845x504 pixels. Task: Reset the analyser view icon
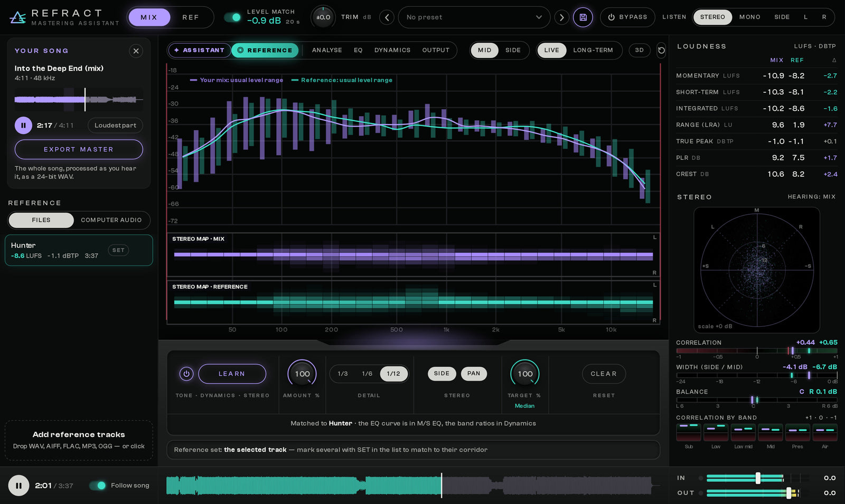pyautogui.click(x=661, y=50)
